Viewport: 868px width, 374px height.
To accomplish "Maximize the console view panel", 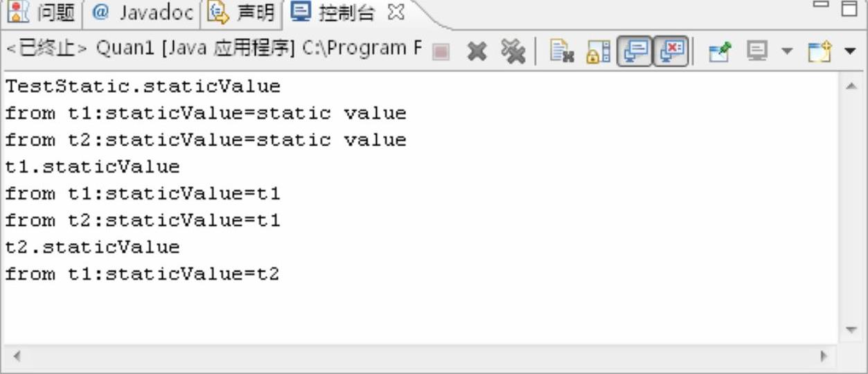I will [x=849, y=8].
